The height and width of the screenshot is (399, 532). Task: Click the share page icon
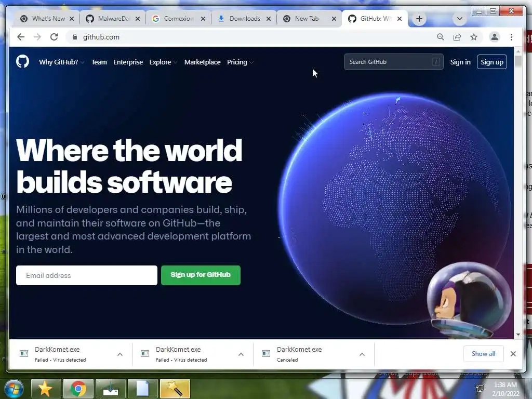pos(457,37)
